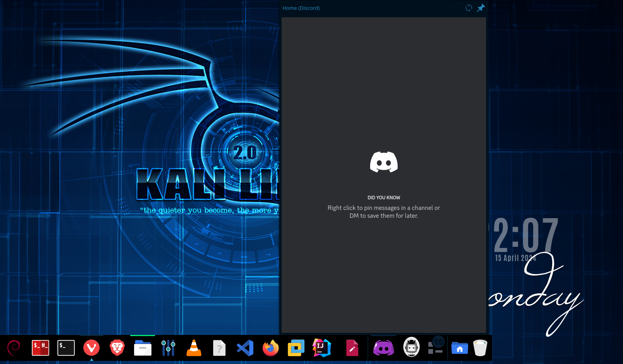
Task: Click the 15 April date text
Action: point(515,258)
